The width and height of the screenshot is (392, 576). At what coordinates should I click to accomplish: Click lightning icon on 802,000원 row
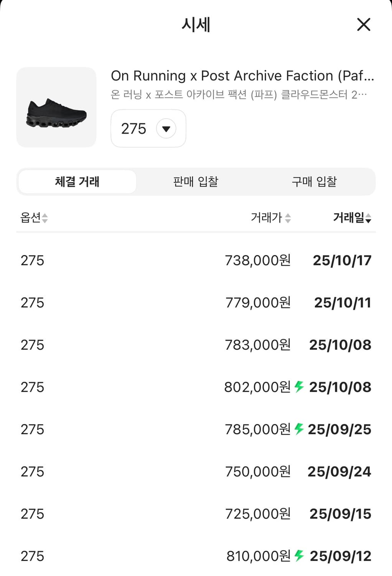click(299, 386)
